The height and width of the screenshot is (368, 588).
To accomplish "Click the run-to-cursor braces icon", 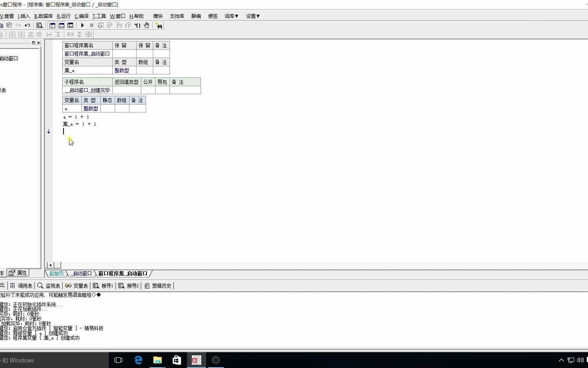I will [x=137, y=25].
